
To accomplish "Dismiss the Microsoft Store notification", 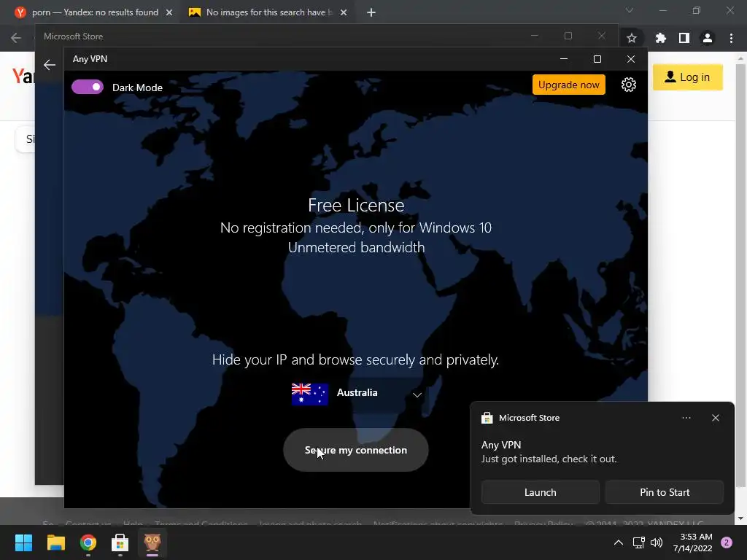I will pos(715,418).
